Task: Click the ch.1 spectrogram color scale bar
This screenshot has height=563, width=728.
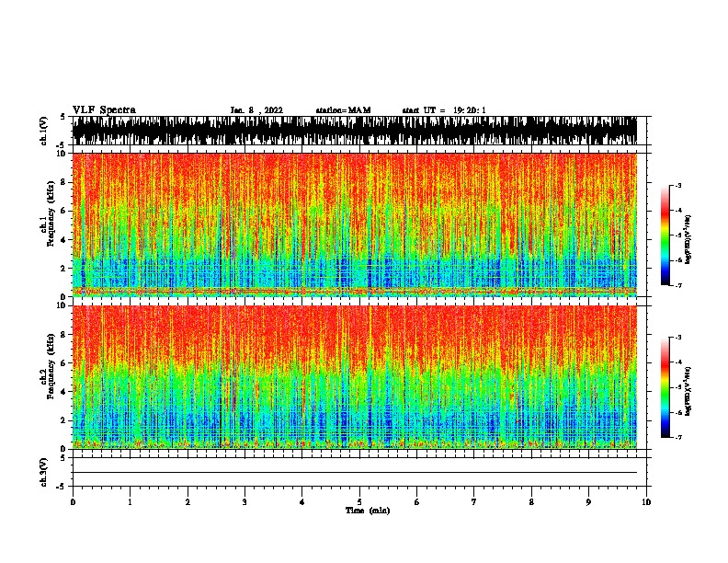Action: (665, 236)
